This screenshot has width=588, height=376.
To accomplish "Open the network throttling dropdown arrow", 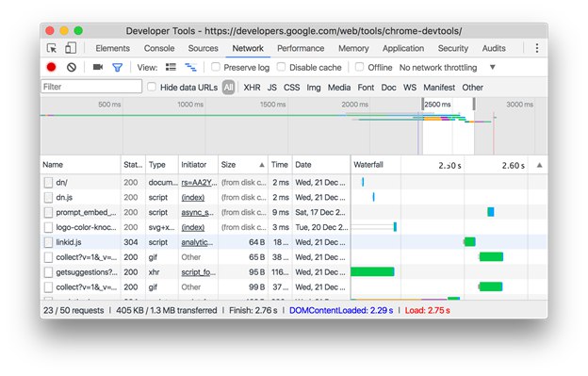I will pyautogui.click(x=493, y=67).
